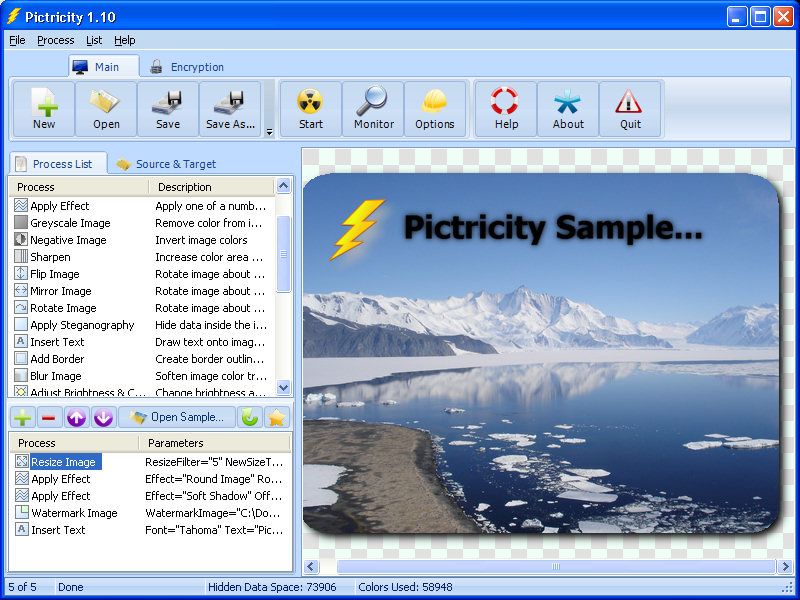Click the Quit warning button
This screenshot has height=600, width=800.
pyautogui.click(x=630, y=109)
